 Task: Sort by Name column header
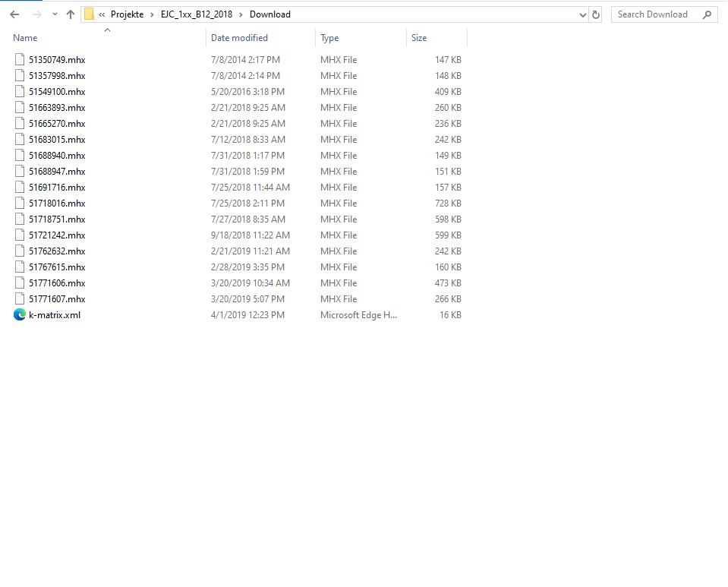[x=25, y=38]
